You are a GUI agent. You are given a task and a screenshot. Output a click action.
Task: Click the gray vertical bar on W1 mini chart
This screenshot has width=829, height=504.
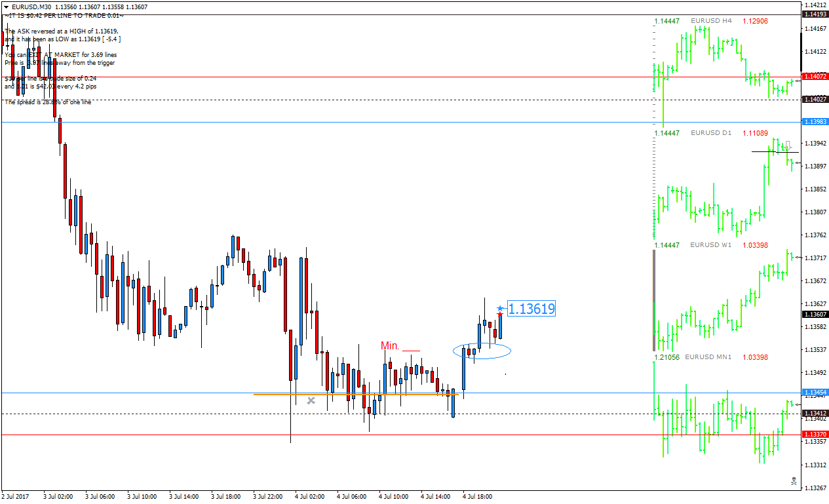(654, 300)
